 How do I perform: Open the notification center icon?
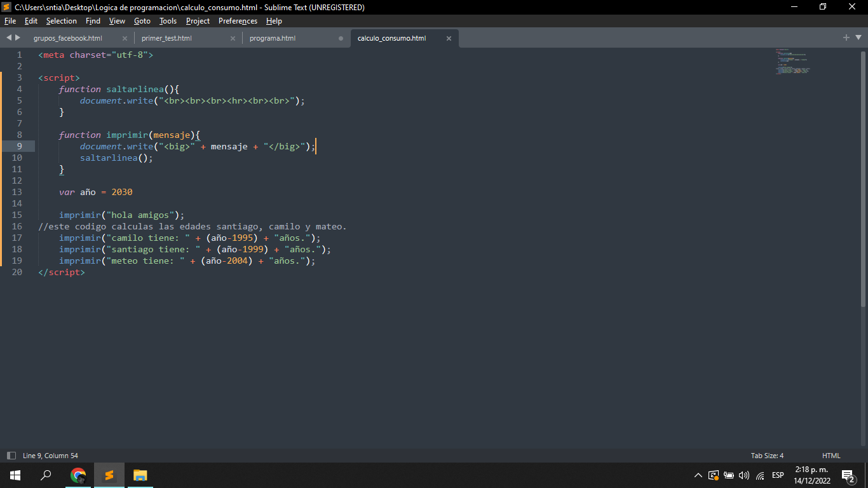849,475
